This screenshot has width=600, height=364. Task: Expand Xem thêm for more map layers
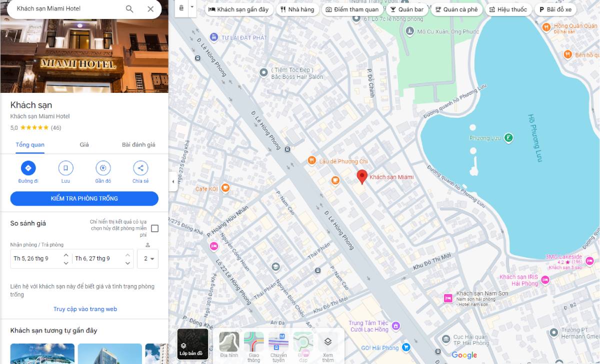point(328,347)
